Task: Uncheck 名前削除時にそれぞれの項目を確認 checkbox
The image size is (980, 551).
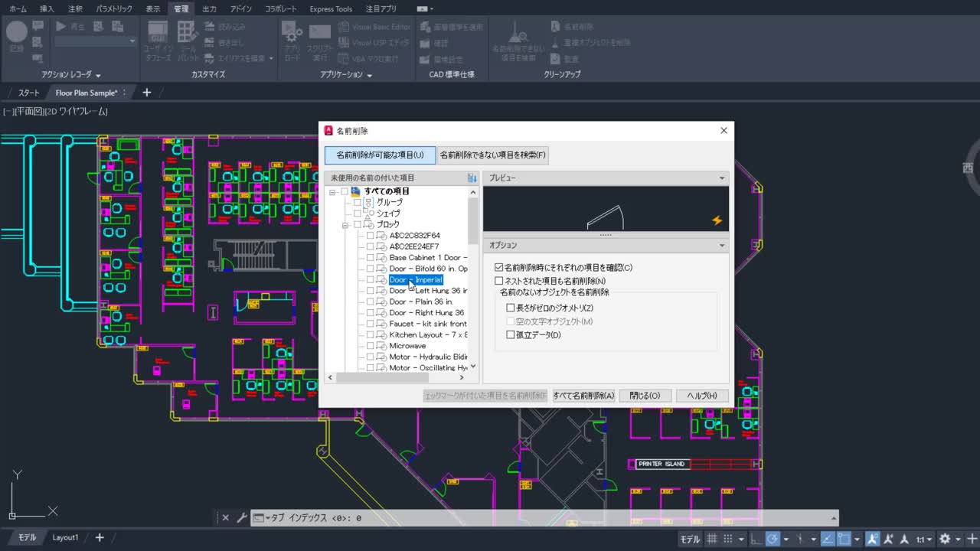Action: [x=499, y=268]
